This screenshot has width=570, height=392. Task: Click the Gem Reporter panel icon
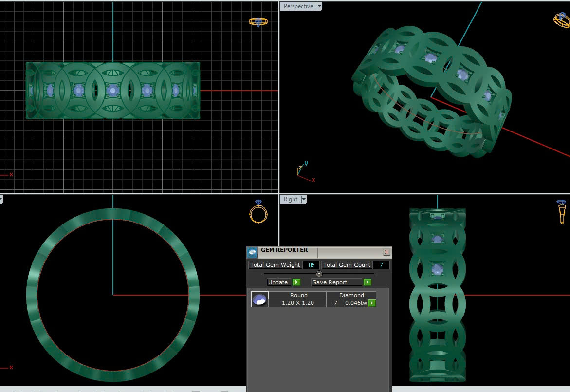coord(252,252)
